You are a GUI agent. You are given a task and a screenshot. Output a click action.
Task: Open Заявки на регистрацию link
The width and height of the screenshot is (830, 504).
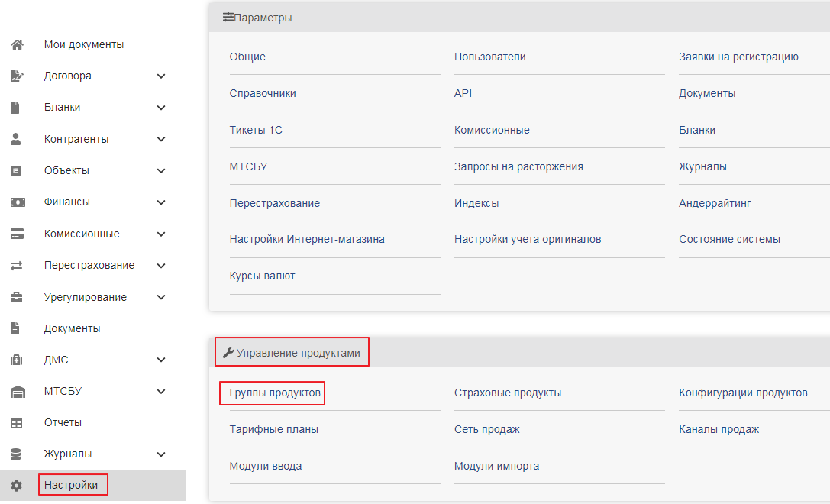738,57
